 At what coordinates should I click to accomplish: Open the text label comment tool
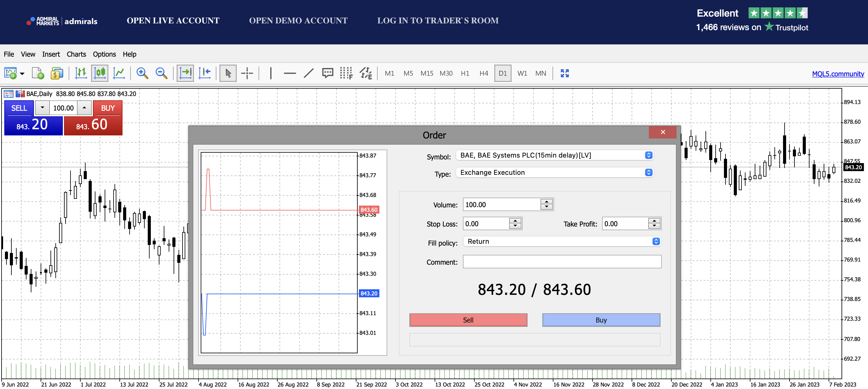tap(328, 73)
